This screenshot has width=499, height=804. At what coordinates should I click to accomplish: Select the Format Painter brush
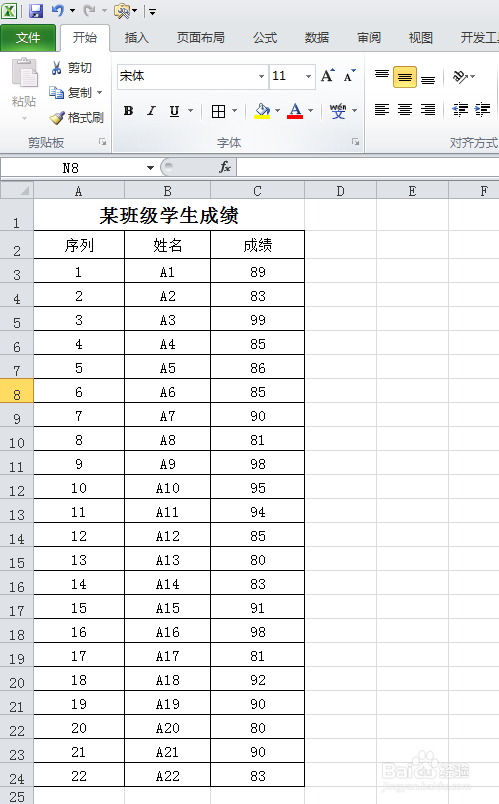[56, 118]
